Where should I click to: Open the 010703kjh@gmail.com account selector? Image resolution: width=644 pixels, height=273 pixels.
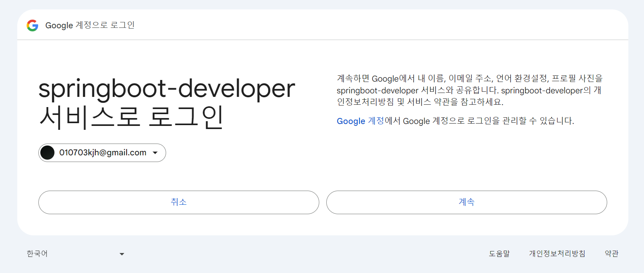[102, 153]
